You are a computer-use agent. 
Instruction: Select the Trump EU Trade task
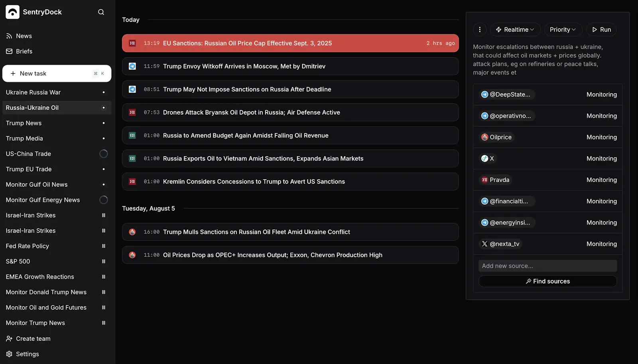tap(57, 169)
